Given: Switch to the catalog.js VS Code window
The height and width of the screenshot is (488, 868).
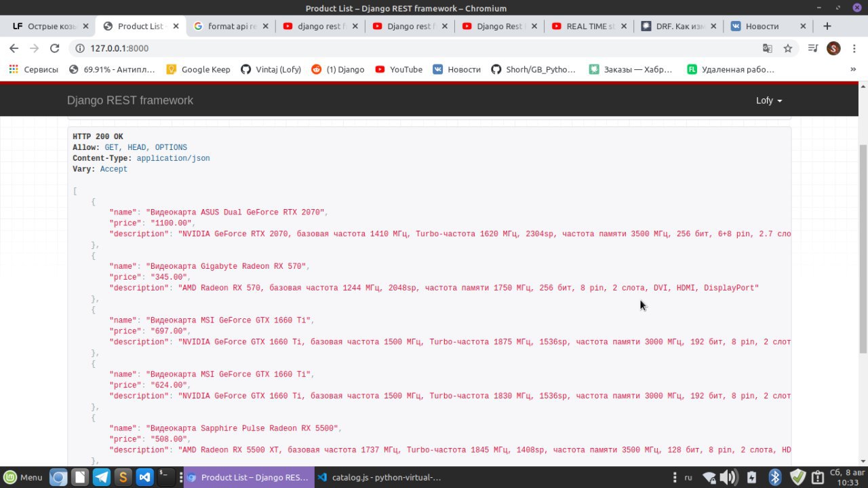Looking at the screenshot, I should (x=379, y=477).
